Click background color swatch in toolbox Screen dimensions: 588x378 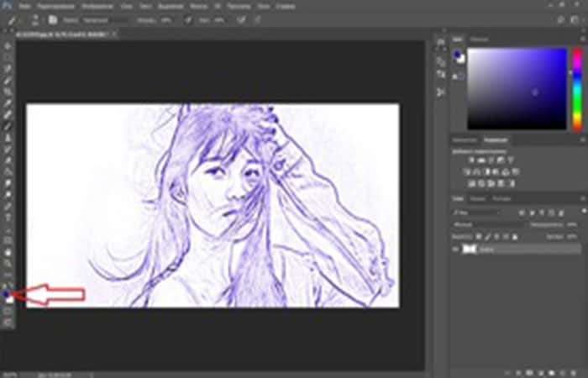10,300
